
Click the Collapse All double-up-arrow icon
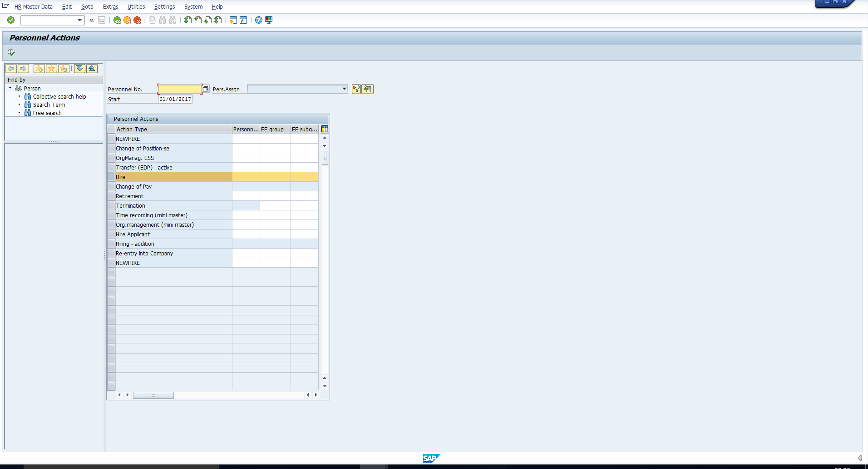pyautogui.click(x=92, y=69)
